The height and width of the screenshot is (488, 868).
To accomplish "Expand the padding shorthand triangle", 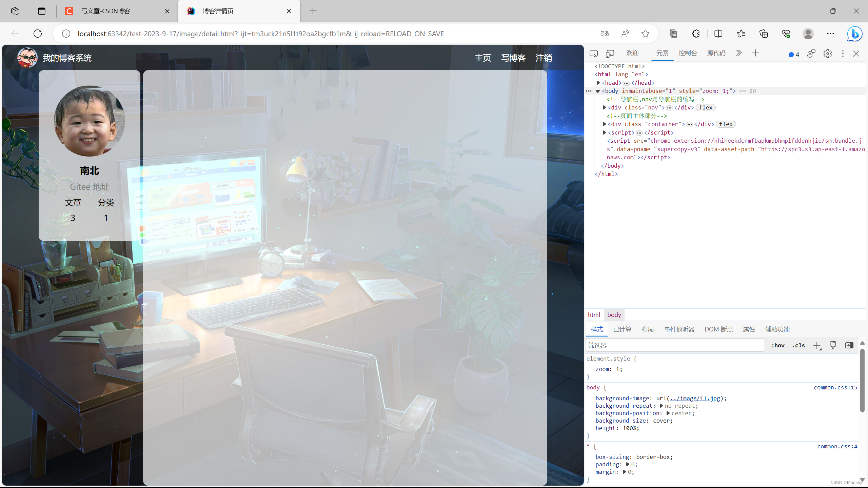I will [x=628, y=464].
